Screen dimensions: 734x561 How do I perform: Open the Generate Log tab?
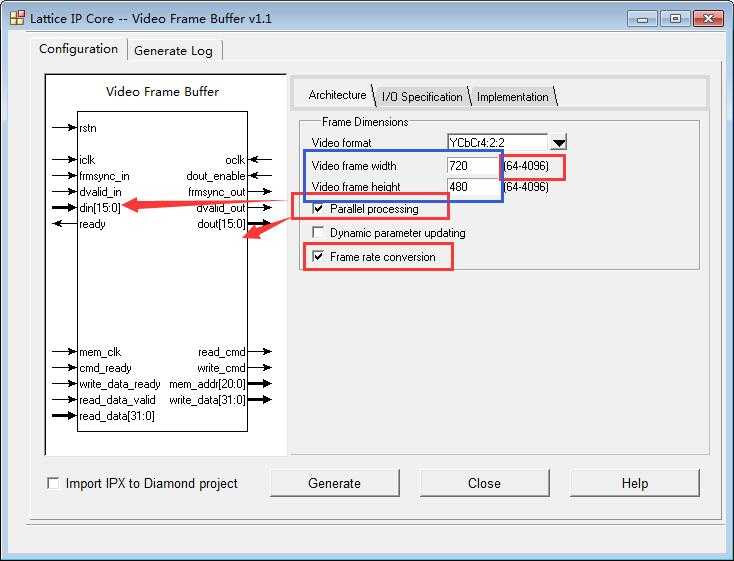[174, 51]
